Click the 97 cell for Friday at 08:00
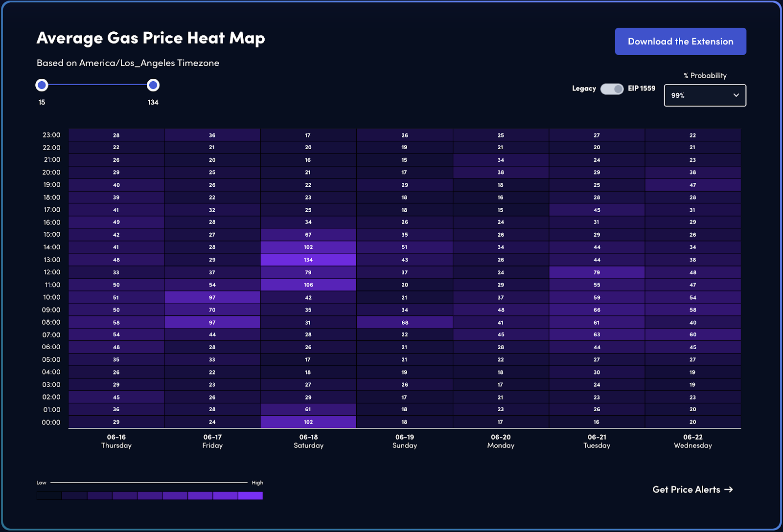Viewport: 783px width, 532px height. tap(212, 322)
